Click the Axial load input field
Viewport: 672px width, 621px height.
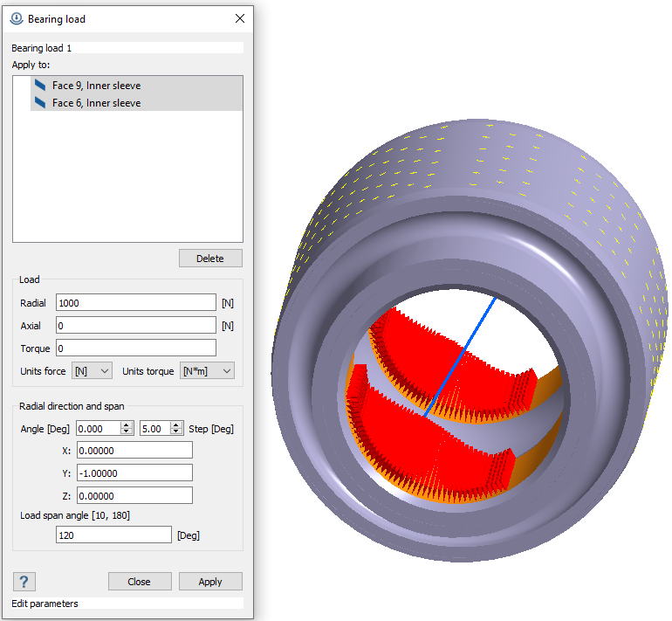(x=136, y=326)
